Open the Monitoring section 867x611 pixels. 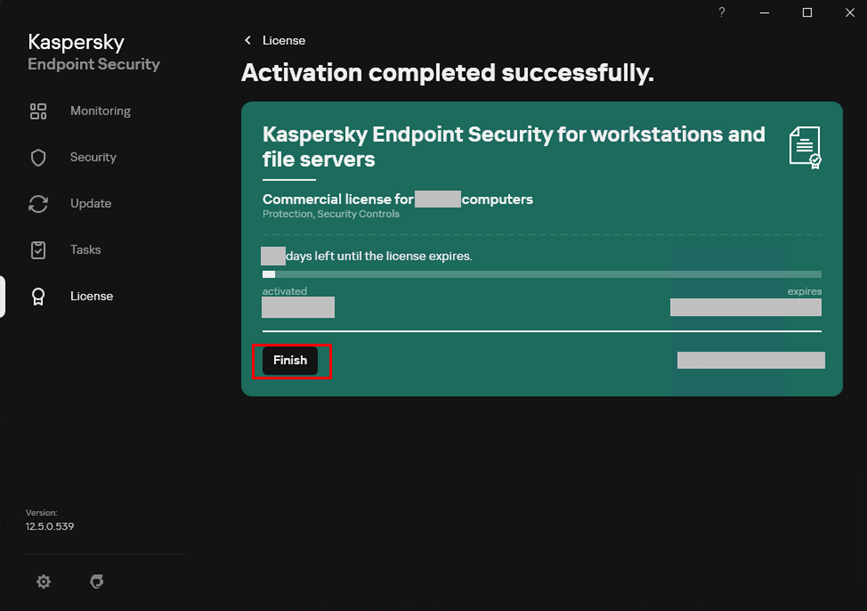tap(101, 111)
